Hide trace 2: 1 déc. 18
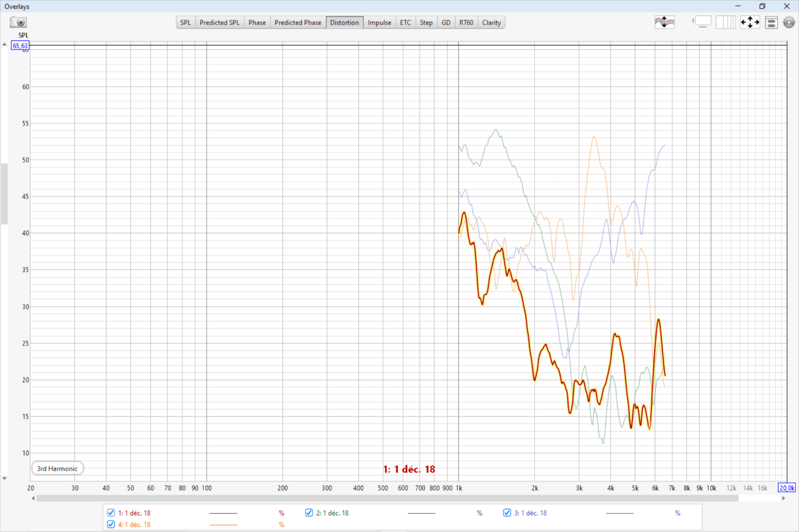The width and height of the screenshot is (799, 532). tap(309, 513)
